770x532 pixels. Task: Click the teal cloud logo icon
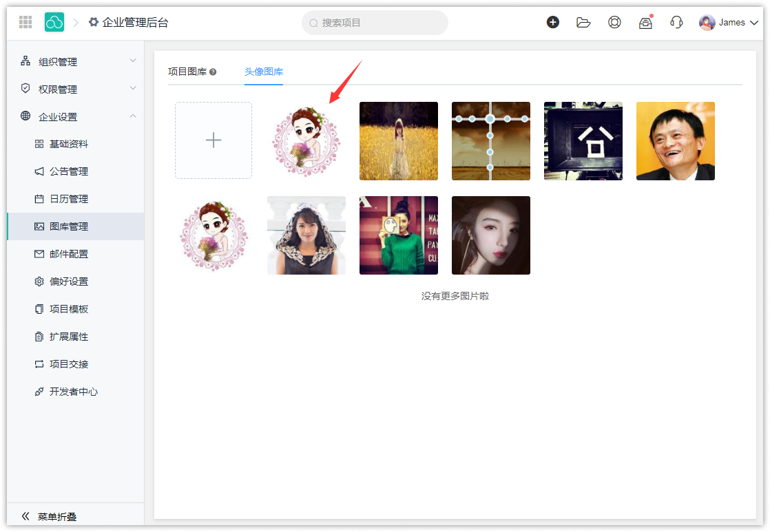tap(54, 22)
